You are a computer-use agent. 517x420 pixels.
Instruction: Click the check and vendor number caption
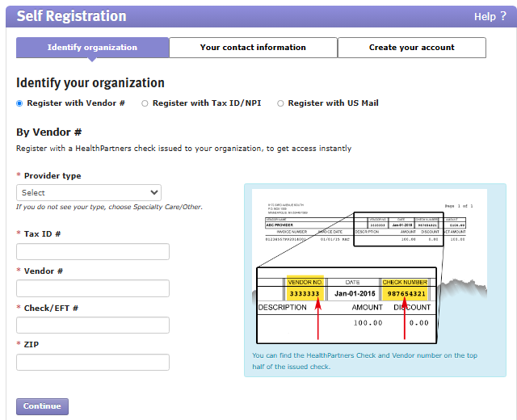tap(364, 361)
